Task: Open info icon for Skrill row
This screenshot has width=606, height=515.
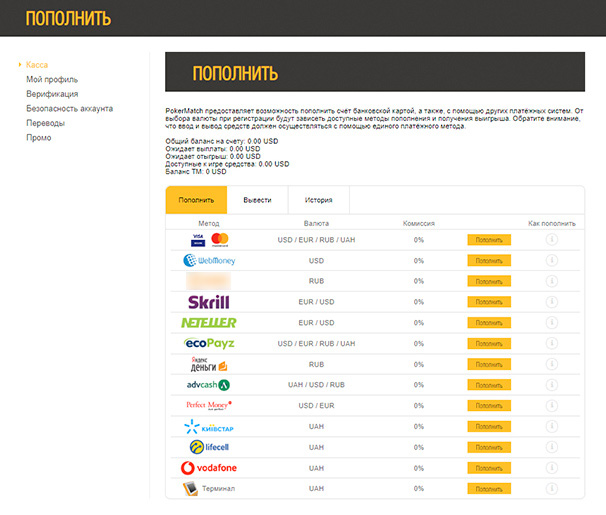Action: point(551,302)
